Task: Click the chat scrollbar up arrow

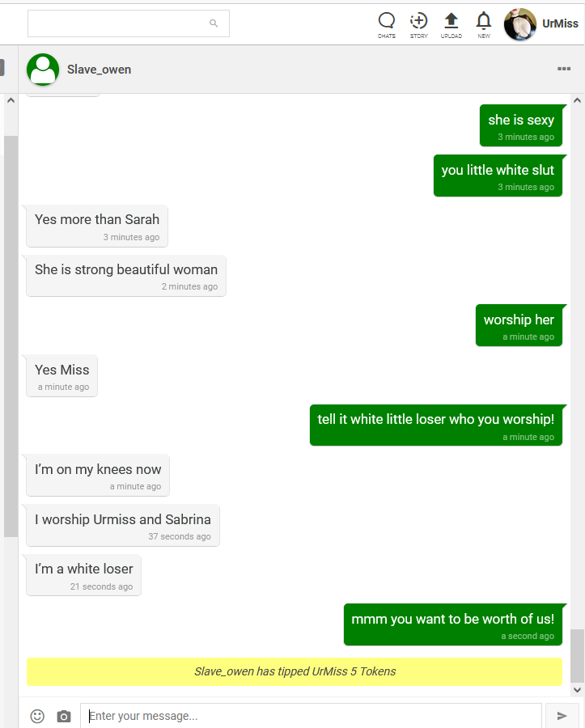Action: click(x=577, y=100)
